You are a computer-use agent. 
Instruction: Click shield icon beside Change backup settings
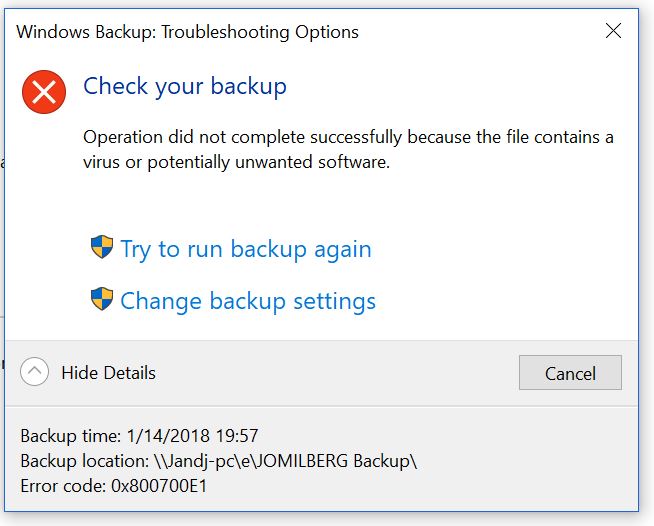[x=102, y=299]
